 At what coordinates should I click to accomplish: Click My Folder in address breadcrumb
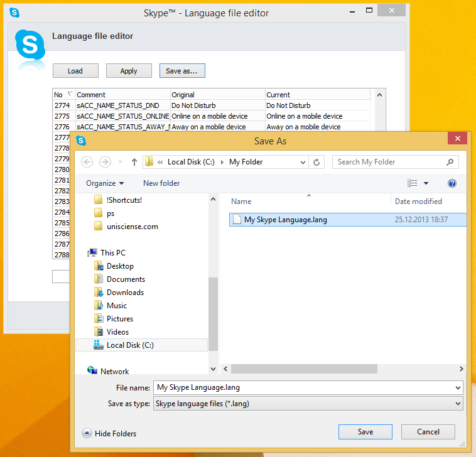246,162
